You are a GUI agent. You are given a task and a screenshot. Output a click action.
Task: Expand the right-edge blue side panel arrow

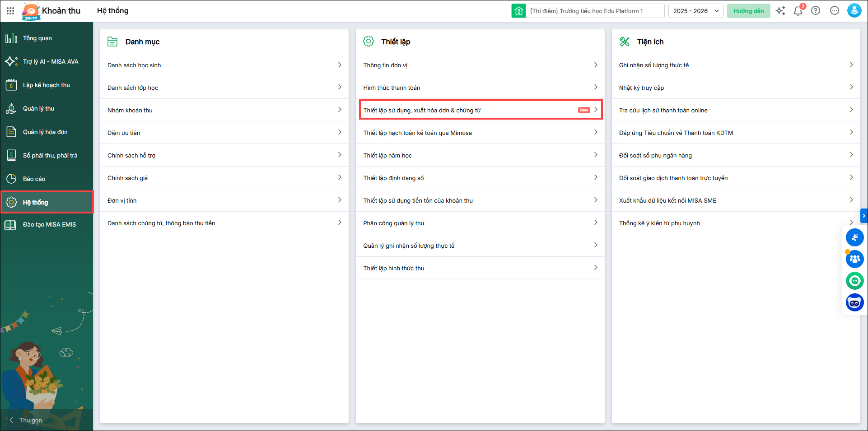tap(864, 216)
